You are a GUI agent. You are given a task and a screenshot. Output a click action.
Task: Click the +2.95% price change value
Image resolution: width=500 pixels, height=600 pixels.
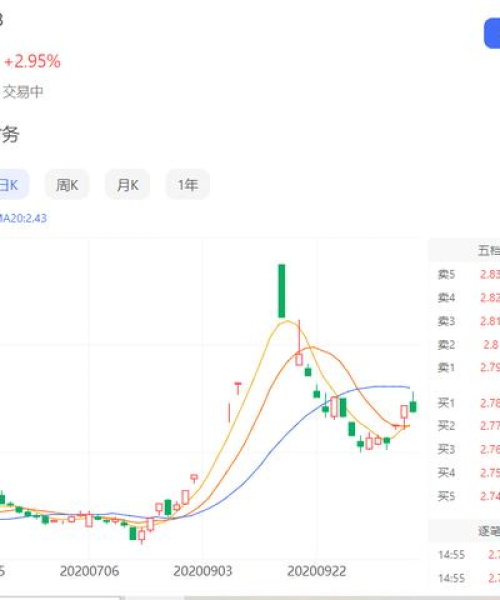click(32, 61)
